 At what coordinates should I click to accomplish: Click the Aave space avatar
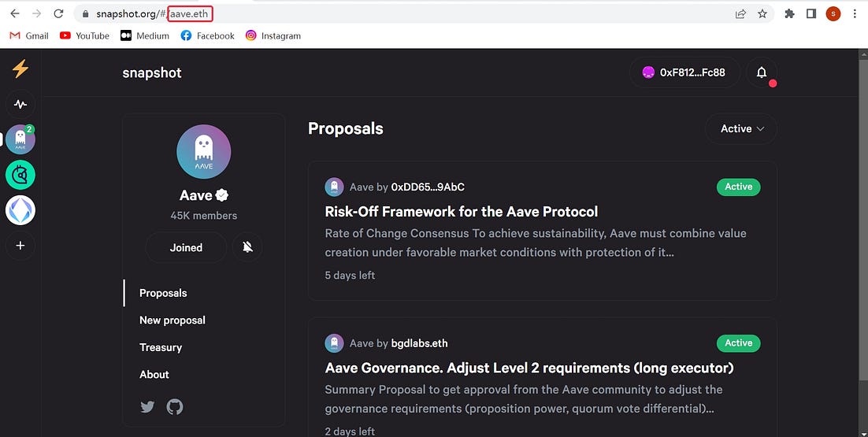[x=204, y=151]
